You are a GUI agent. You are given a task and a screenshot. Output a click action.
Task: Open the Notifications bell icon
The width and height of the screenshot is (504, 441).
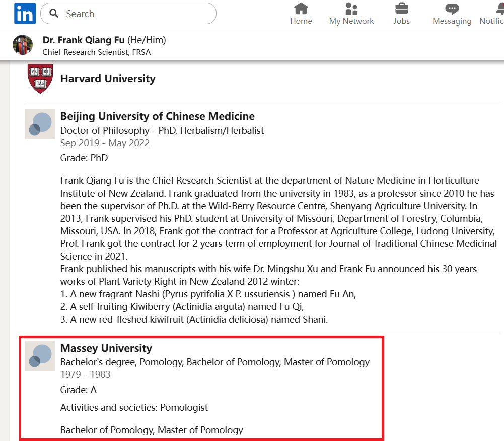(500, 9)
